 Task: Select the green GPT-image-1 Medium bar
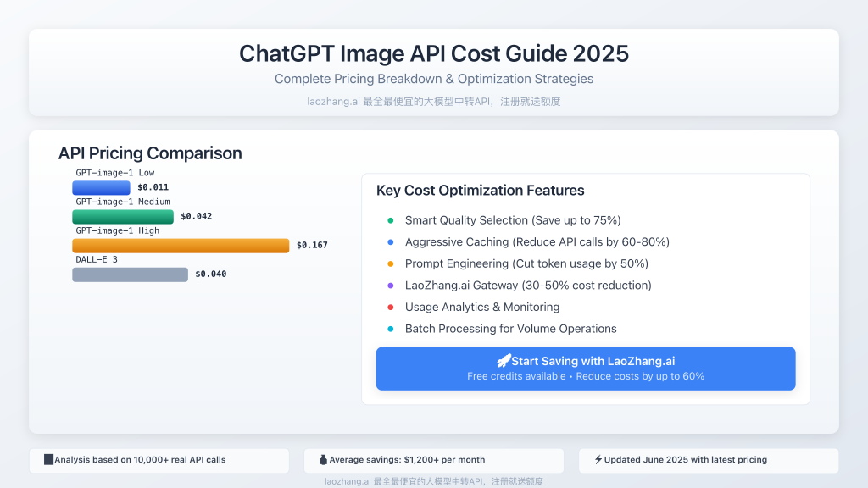[x=123, y=216]
